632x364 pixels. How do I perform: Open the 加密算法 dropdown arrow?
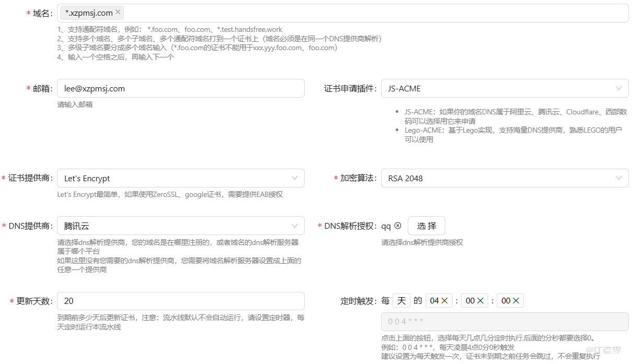click(619, 178)
